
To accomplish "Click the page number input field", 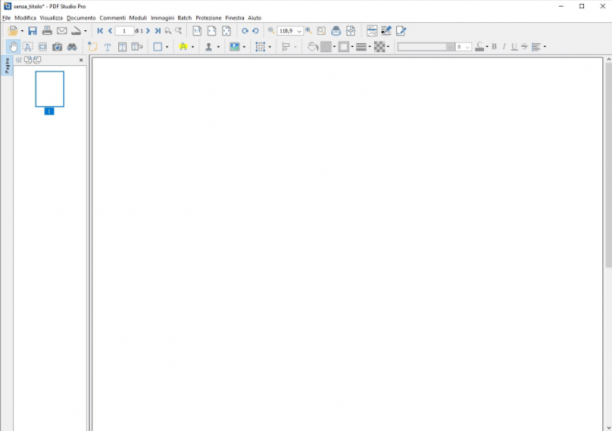I will [x=125, y=31].
